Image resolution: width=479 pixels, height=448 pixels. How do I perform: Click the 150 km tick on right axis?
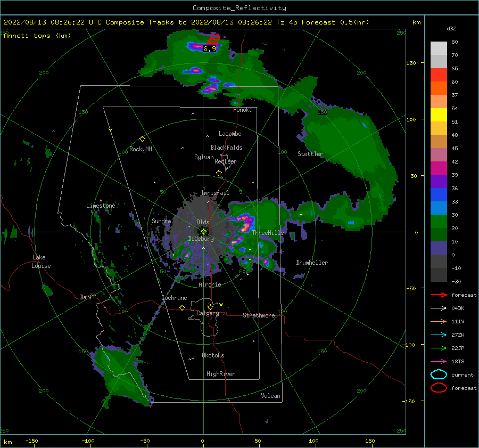[x=411, y=63]
